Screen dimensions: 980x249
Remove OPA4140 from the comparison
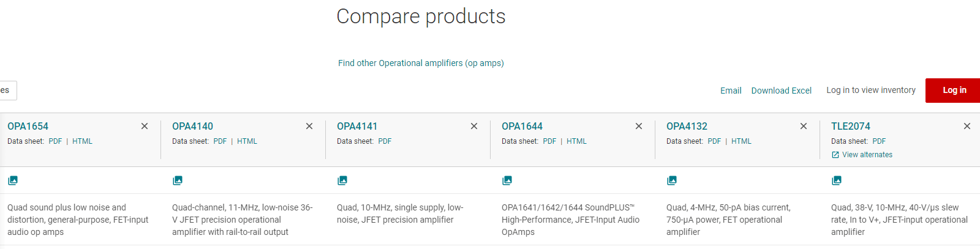click(309, 126)
